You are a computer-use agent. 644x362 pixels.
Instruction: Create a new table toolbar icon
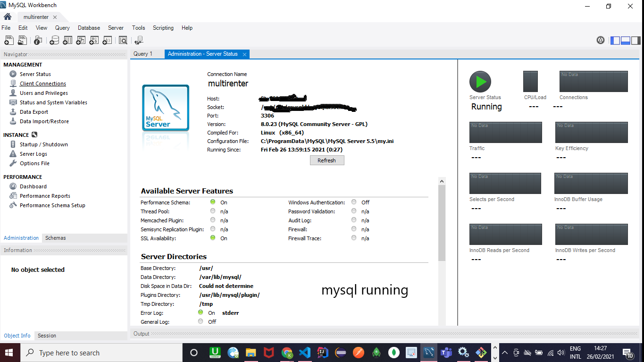67,40
